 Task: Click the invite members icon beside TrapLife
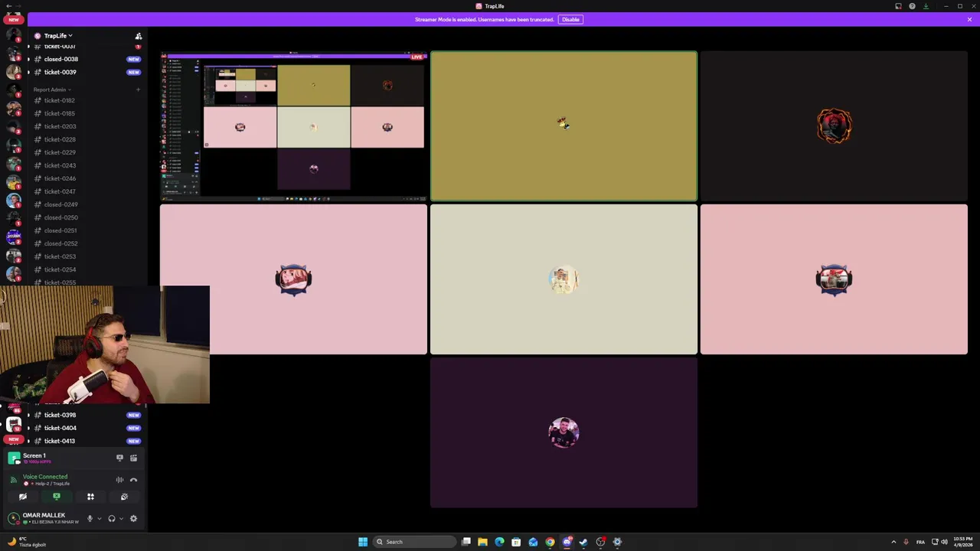(x=139, y=36)
